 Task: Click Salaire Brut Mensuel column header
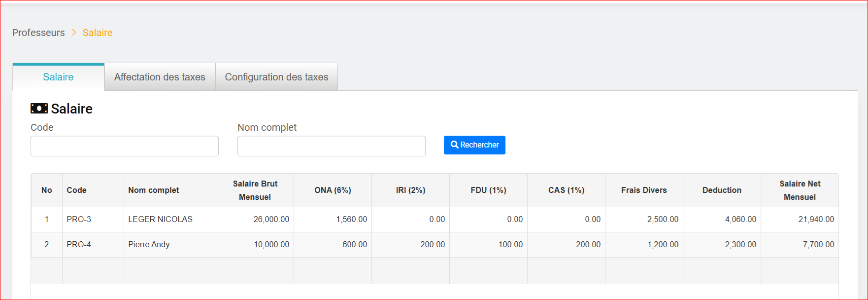[255, 190]
